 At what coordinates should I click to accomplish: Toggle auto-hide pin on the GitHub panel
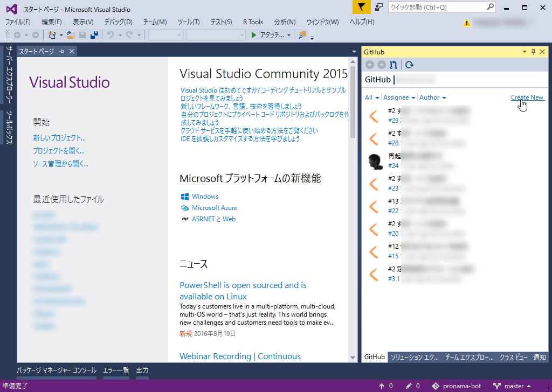[x=533, y=52]
